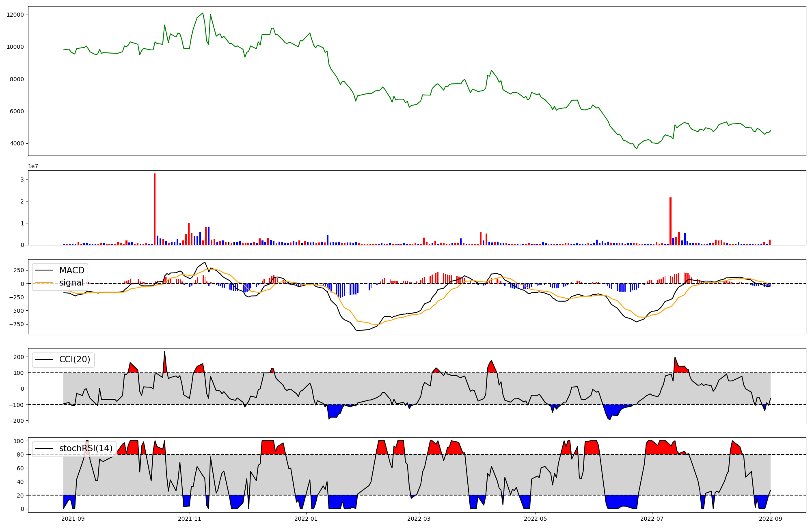Click the highest peak of the green price line
The height and width of the screenshot is (528, 812).
pyautogui.click(x=203, y=13)
